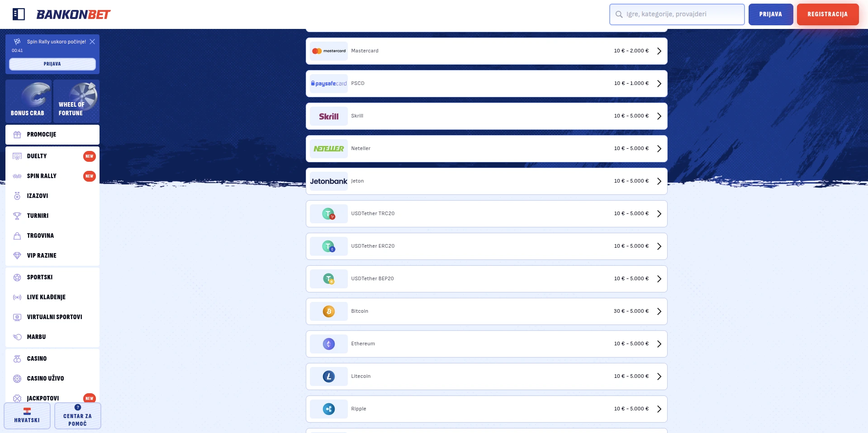Click the Prijava button in header
The image size is (868, 433).
[x=770, y=14]
